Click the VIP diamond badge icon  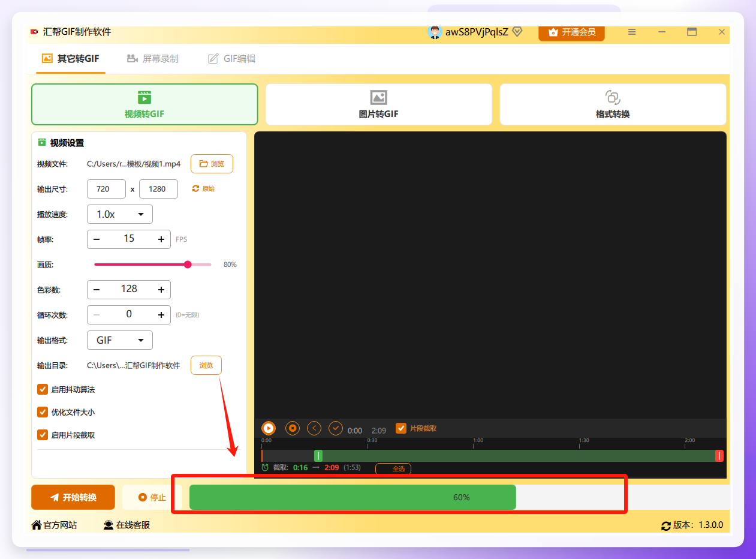tap(517, 32)
